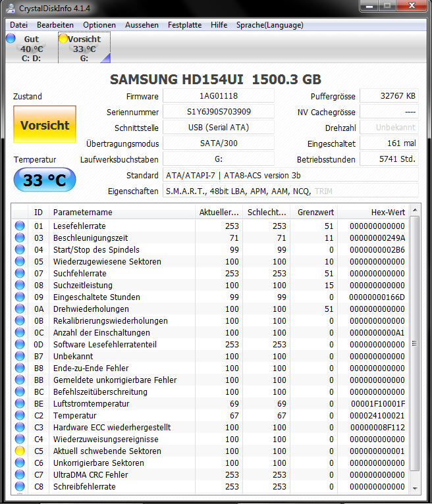This screenshot has width=432, height=504.
Task: Click the blue orb next to Wiederzugewiesene Sektoren
Action: coord(20,261)
